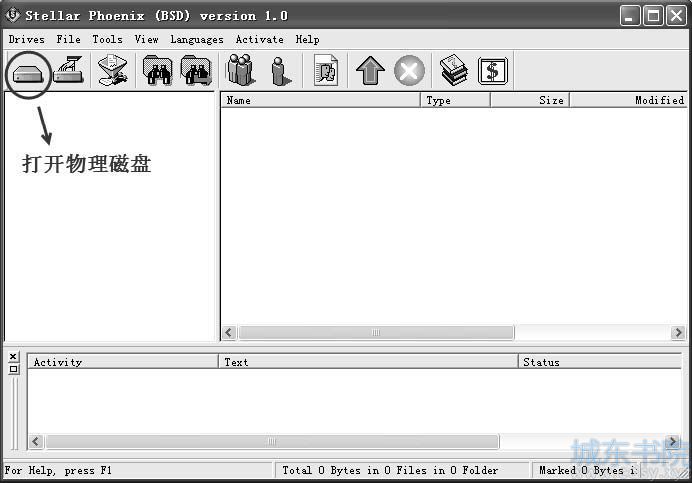Click log pane horizontal scrollbar thumb
The width and height of the screenshot is (692, 483).
point(272,441)
